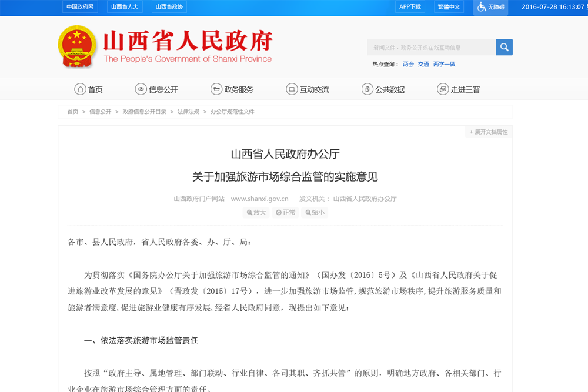
Task: Click the magnifier search button
Action: point(504,47)
